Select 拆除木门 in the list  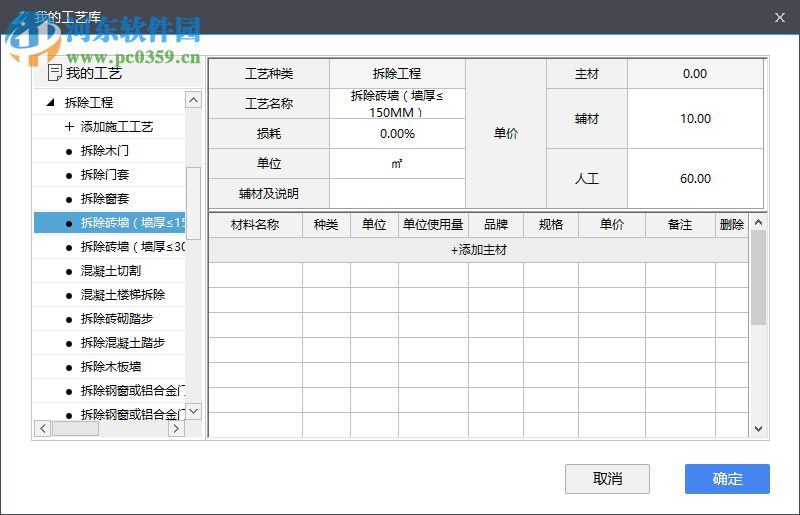pyautogui.click(x=109, y=151)
